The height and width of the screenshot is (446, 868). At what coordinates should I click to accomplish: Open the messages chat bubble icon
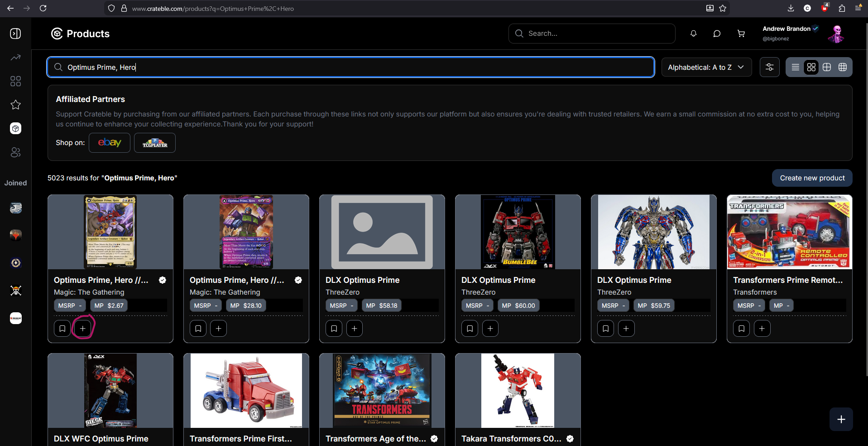717,34
